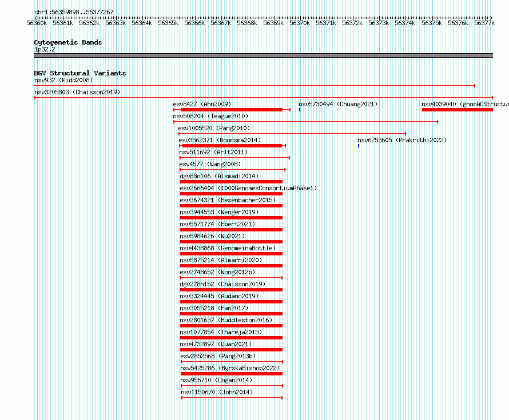509x420 pixels.
Task: Click the 56377k ruler tick label
Action: (x=484, y=23)
